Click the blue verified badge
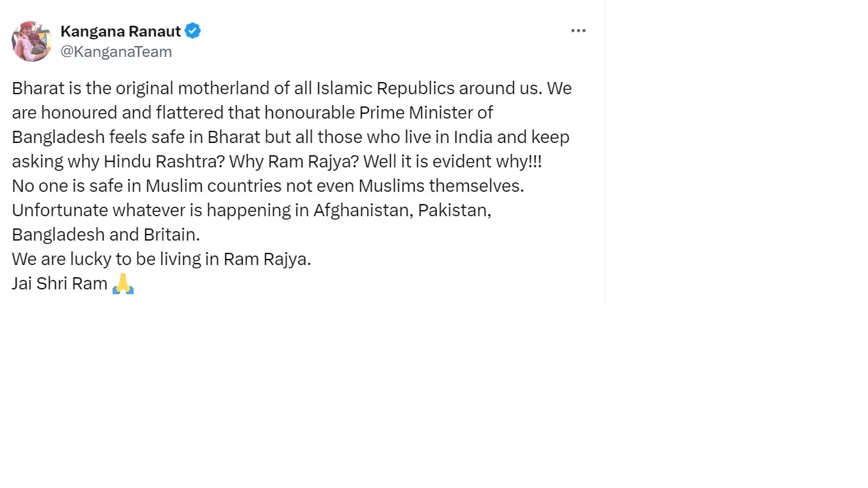Image resolution: width=868 pixels, height=488 pixels. [193, 31]
